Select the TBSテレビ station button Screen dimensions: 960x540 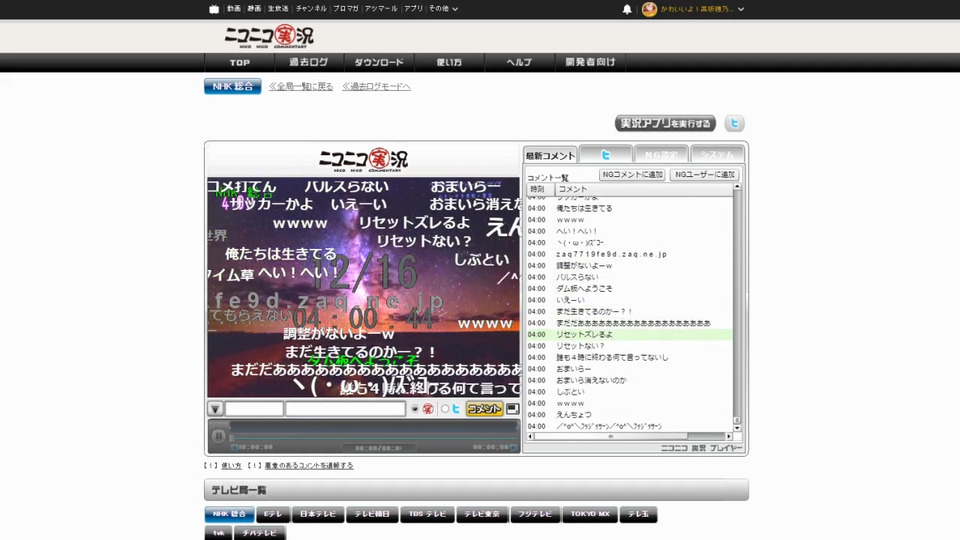tap(427, 514)
